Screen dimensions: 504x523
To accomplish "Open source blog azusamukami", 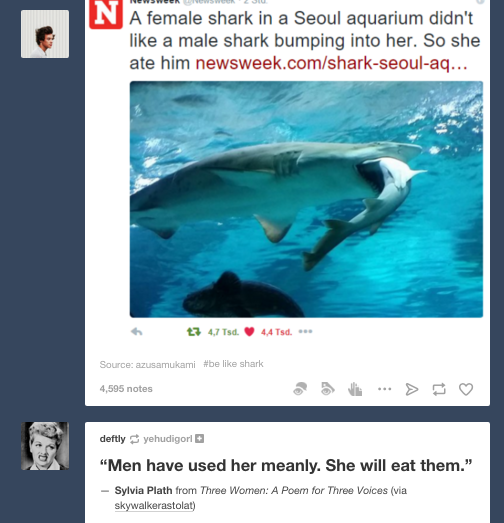I will (x=165, y=365).
